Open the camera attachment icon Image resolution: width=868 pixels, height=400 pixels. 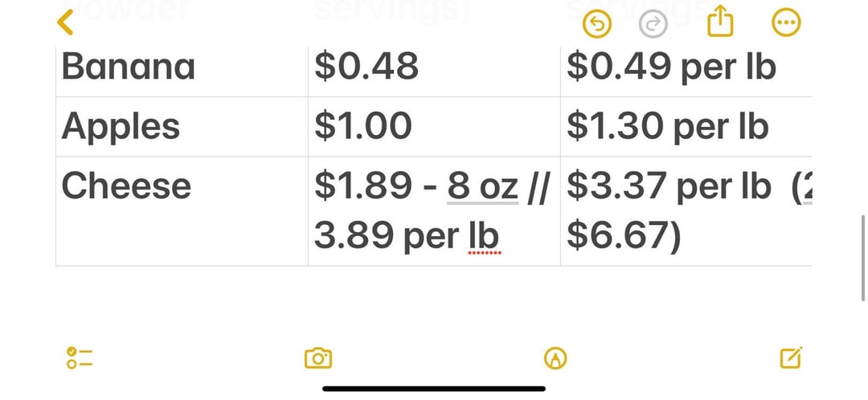pos(318,358)
